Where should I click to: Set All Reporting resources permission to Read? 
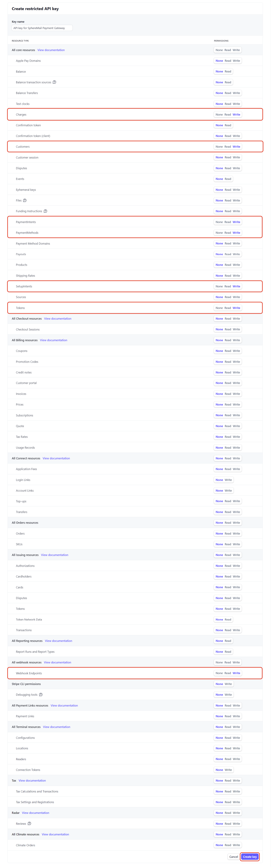pyautogui.click(x=228, y=641)
